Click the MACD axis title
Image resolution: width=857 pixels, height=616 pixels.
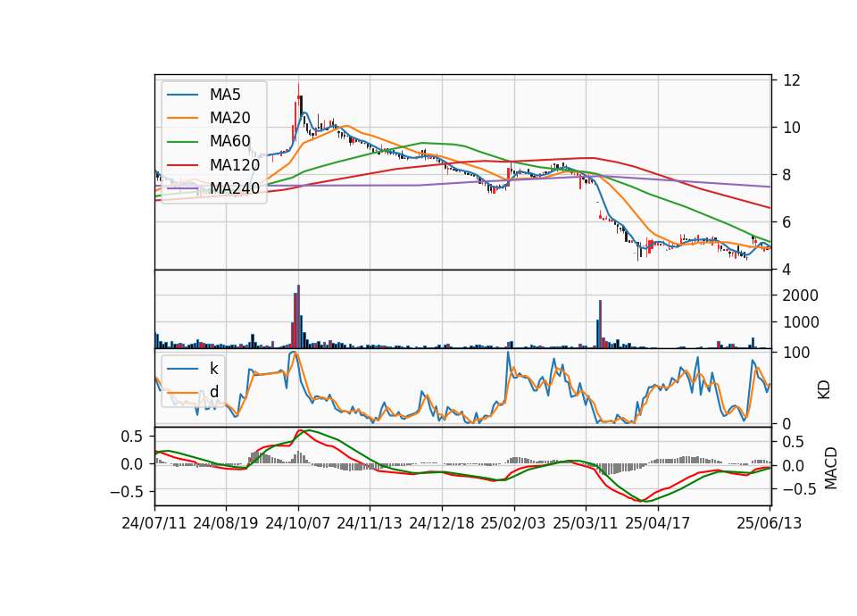[831, 468]
